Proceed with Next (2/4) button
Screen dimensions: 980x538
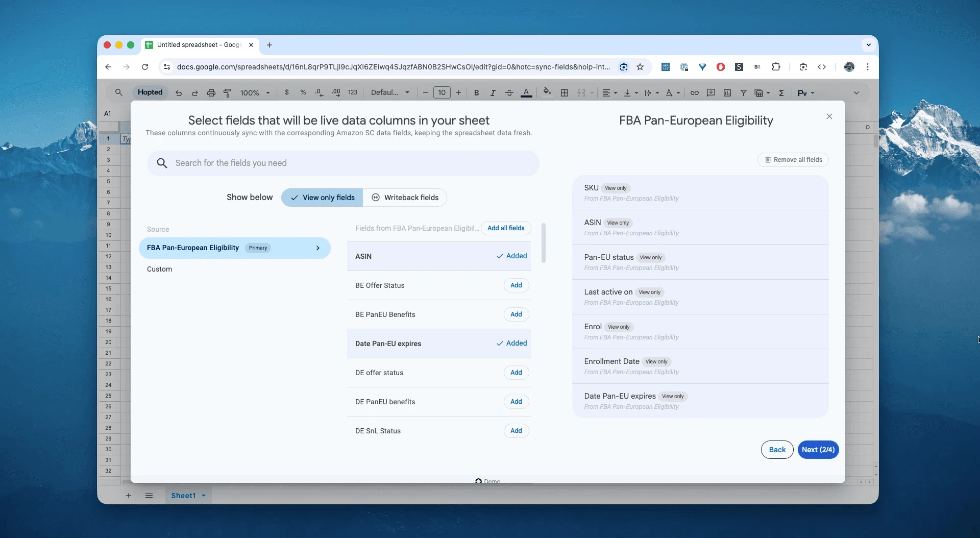coord(818,450)
